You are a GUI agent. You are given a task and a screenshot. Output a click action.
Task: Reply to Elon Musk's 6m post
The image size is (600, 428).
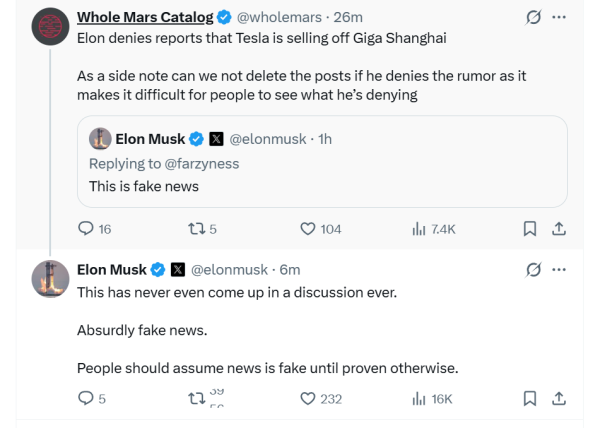click(x=92, y=398)
